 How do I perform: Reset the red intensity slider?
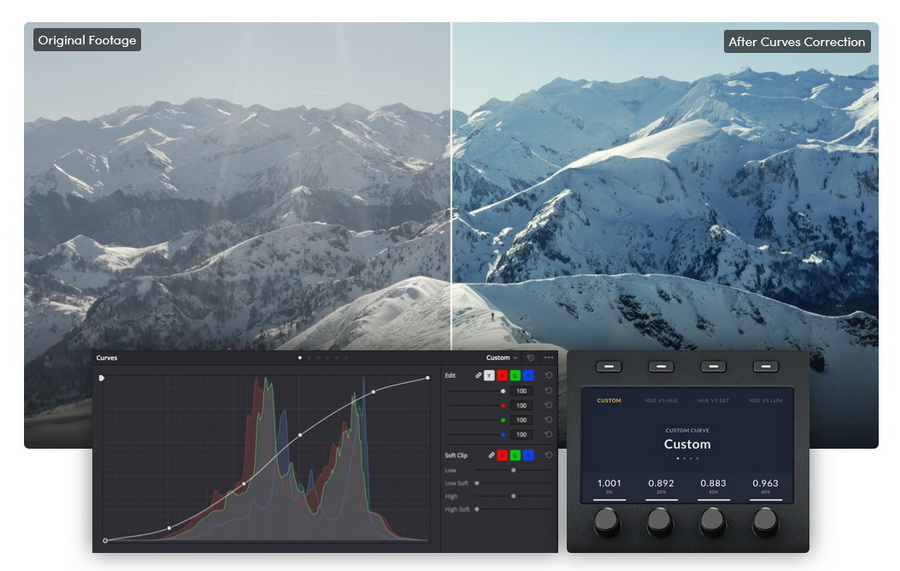[x=549, y=405]
